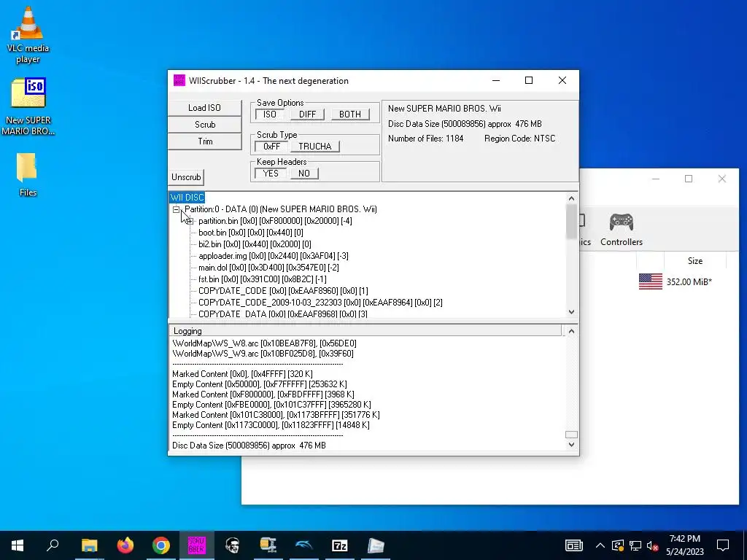Click the Scrub button
This screenshot has width=747, height=560.
click(x=205, y=124)
